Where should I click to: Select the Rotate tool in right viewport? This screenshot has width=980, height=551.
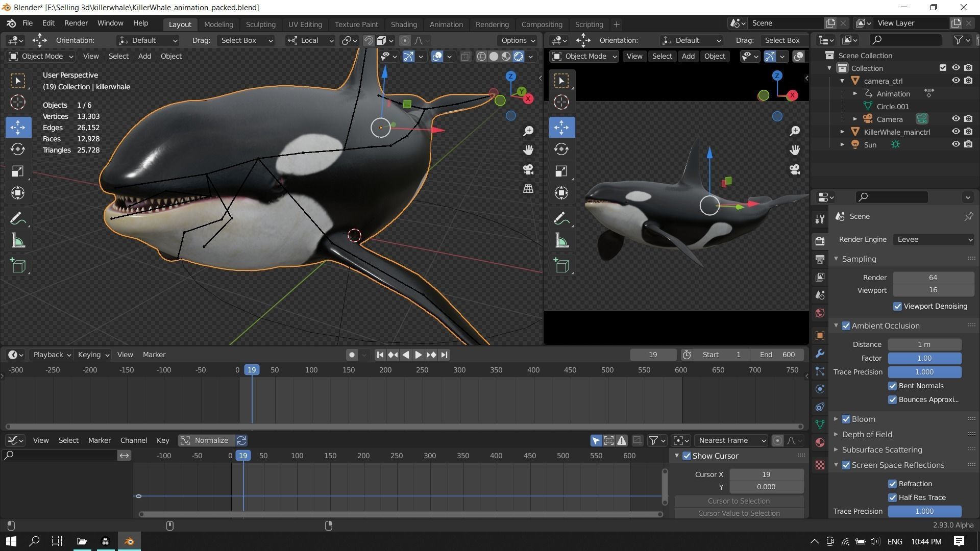pyautogui.click(x=561, y=149)
